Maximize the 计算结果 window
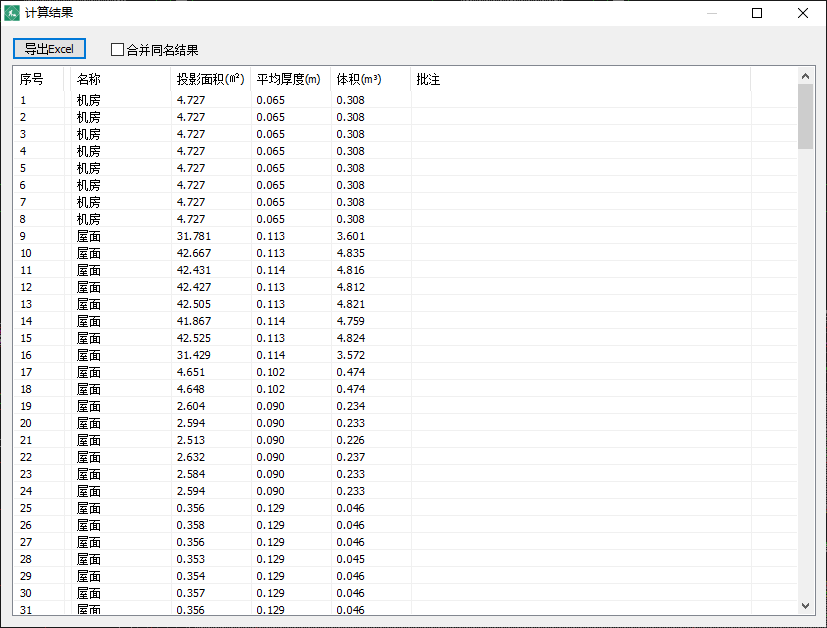The height and width of the screenshot is (628, 827). 757,13
